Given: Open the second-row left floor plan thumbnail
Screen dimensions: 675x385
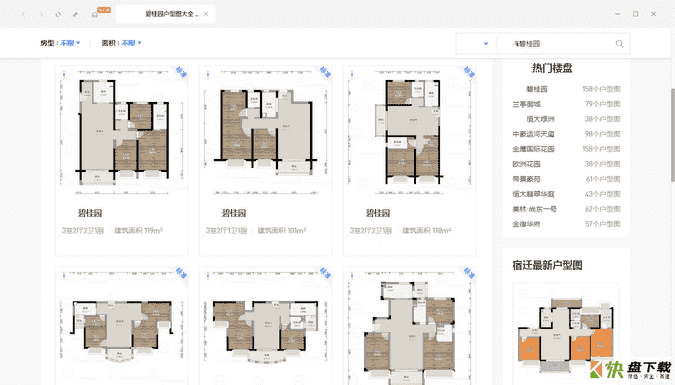Looking at the screenshot, I should (x=122, y=327).
